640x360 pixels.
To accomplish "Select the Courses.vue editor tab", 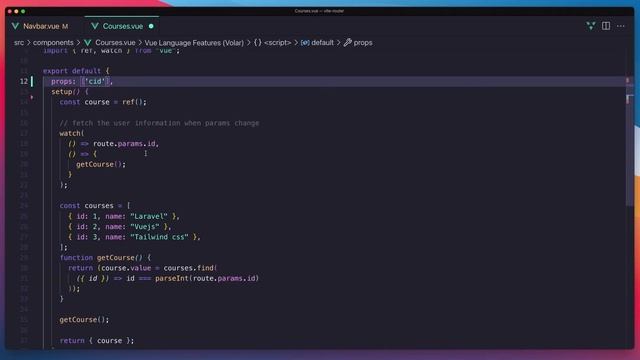I will pos(122,26).
